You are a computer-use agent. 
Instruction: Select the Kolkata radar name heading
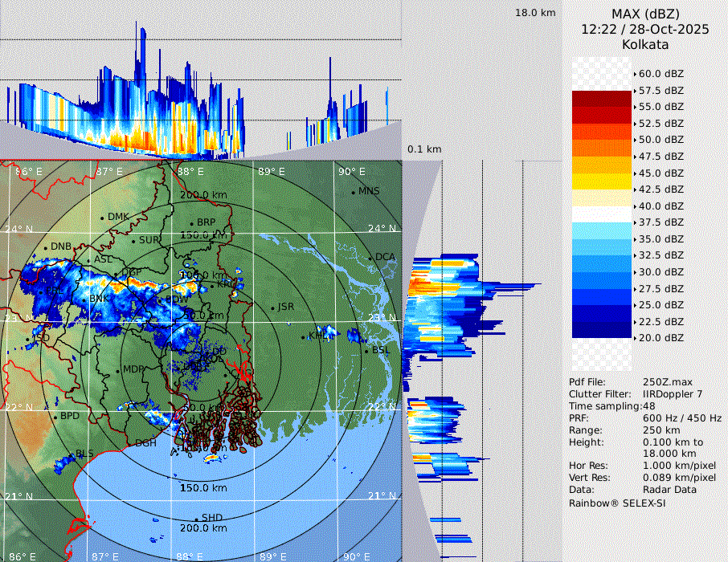point(645,44)
